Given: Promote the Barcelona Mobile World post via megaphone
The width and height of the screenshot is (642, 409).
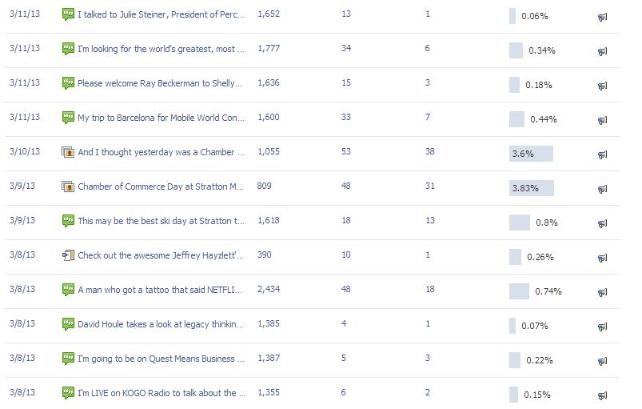Looking at the screenshot, I should 602,120.
